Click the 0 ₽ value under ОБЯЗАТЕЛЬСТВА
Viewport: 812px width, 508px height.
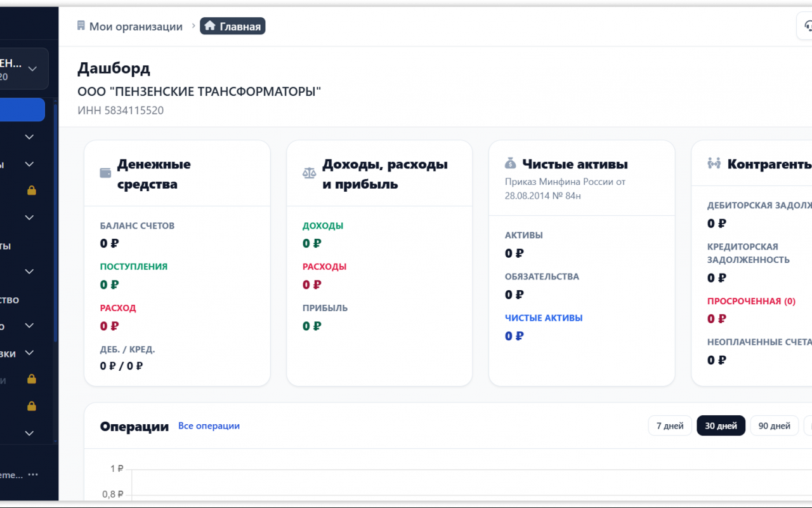click(x=514, y=295)
